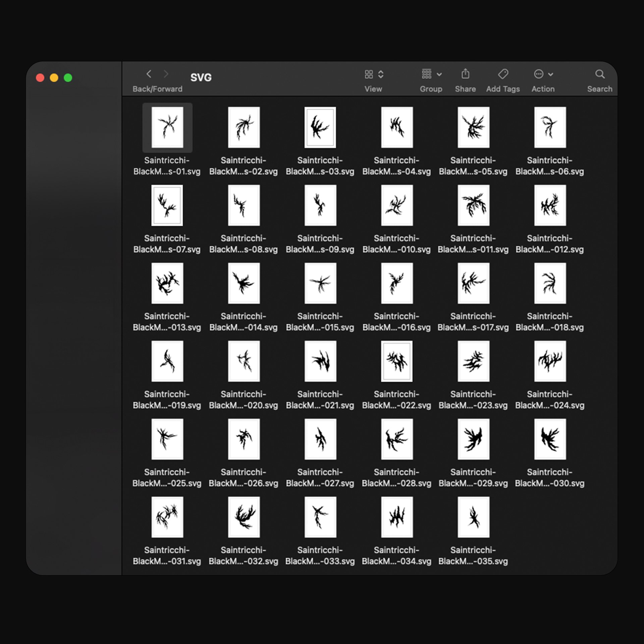644x644 pixels.
Task: Select file Saintricchi-BlackM...s-01.svg
Action: (x=167, y=127)
